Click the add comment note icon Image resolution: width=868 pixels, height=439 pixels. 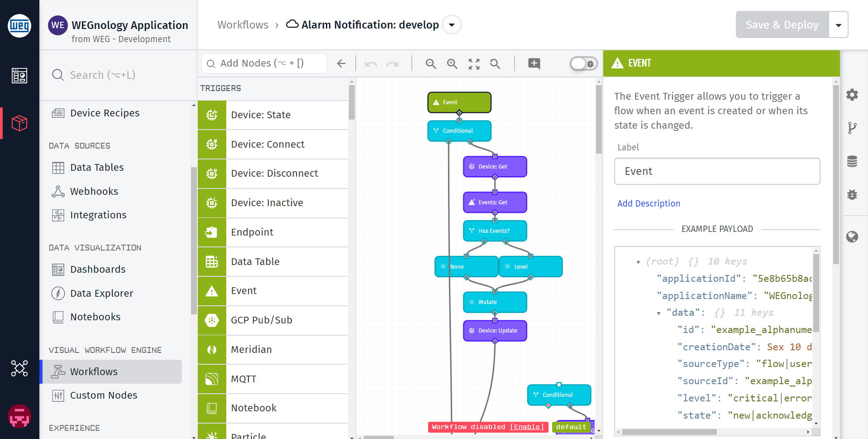[x=534, y=64]
